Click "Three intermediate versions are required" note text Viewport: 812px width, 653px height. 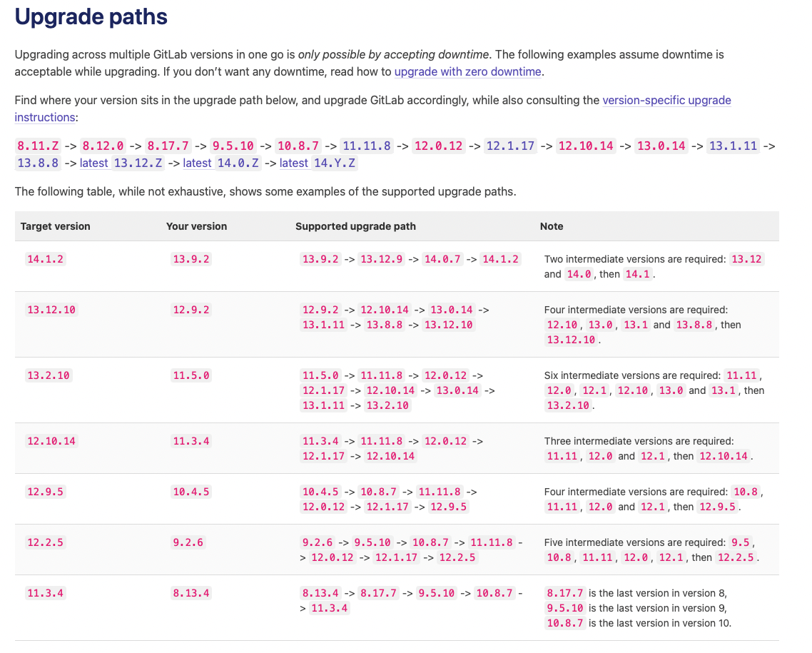pos(639,441)
